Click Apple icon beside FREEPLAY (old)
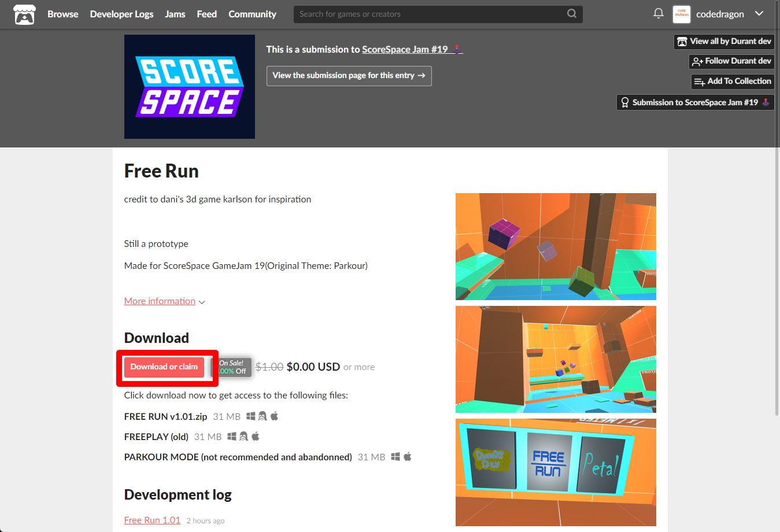The height and width of the screenshot is (532, 780). point(256,436)
